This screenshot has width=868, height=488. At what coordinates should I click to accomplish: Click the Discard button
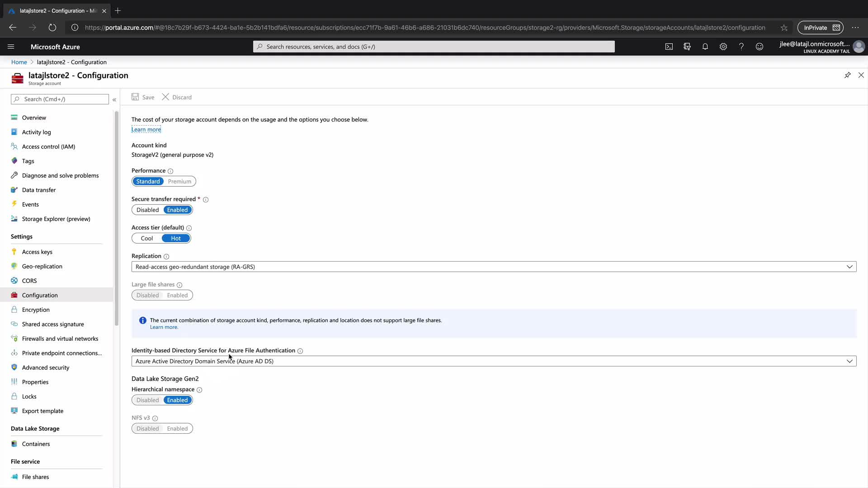pyautogui.click(x=177, y=97)
